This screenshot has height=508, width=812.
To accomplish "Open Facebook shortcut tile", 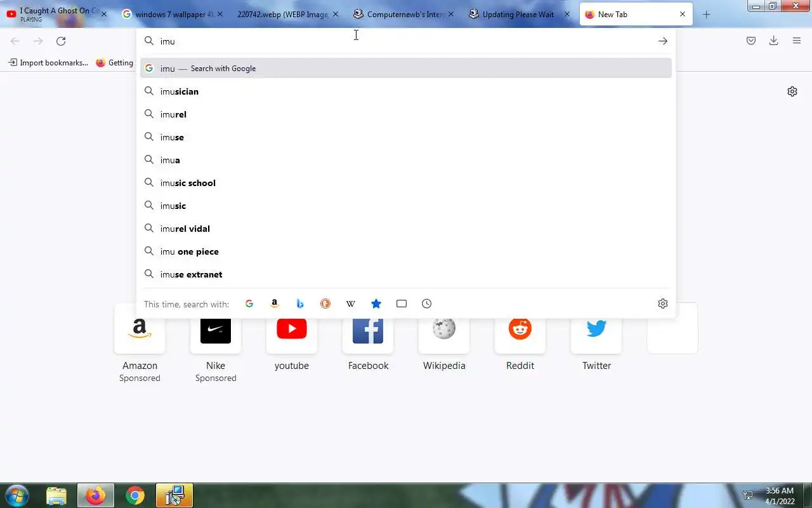I will pyautogui.click(x=368, y=338).
